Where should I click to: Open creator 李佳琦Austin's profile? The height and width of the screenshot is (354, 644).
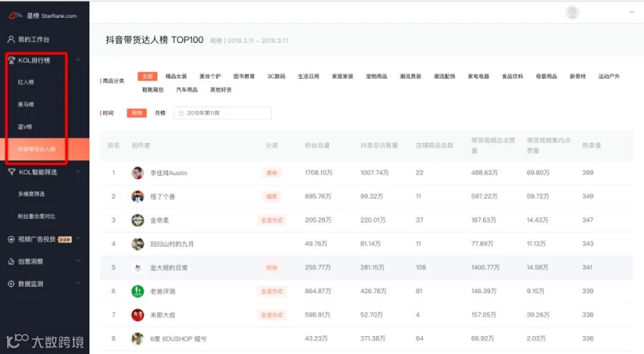(168, 173)
